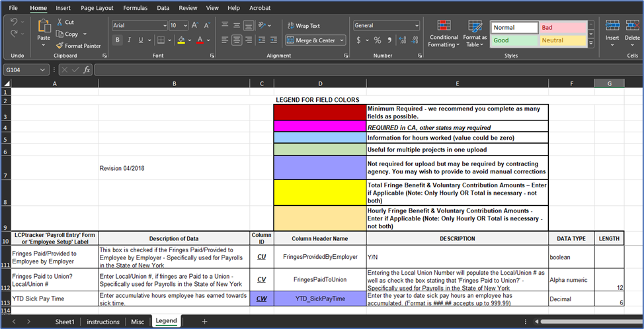Click the Format Painter icon
The height and width of the screenshot is (329, 644).
(x=60, y=46)
